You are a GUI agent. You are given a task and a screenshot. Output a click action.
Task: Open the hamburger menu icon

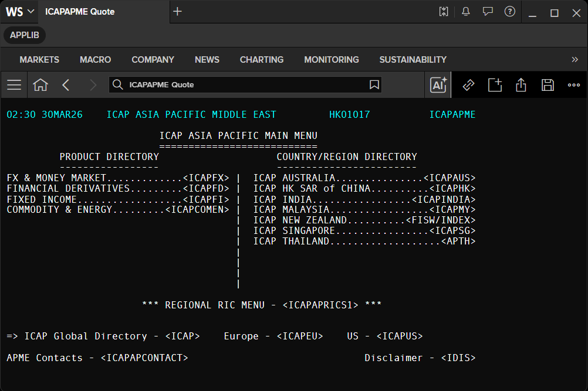click(x=14, y=84)
